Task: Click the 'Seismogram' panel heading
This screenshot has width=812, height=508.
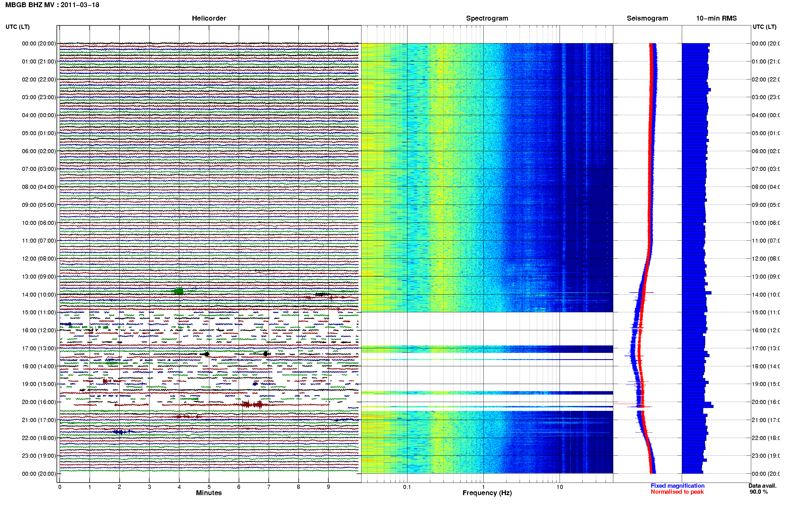Action: [647, 18]
